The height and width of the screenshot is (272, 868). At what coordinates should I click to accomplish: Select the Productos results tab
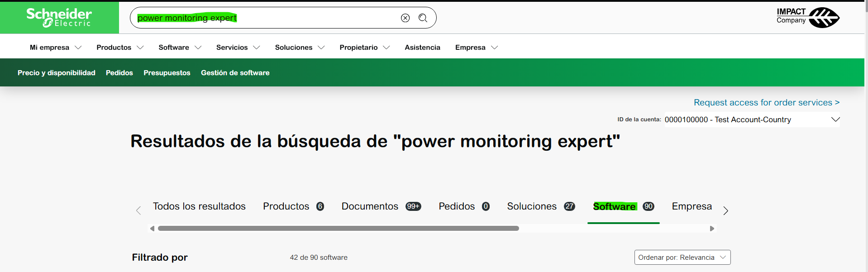pyautogui.click(x=293, y=206)
